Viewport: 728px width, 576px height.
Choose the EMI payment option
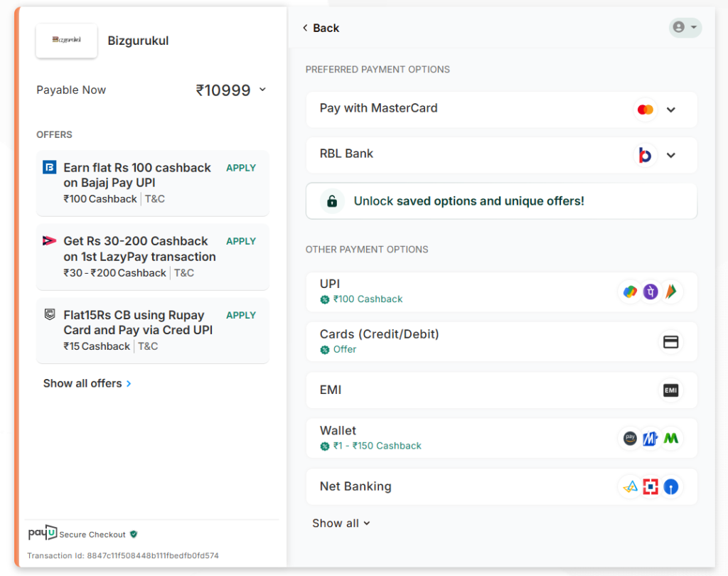click(x=501, y=390)
